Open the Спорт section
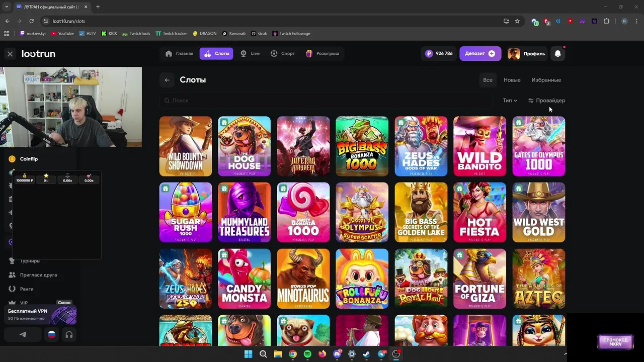This screenshot has height=362, width=644. [x=283, y=53]
